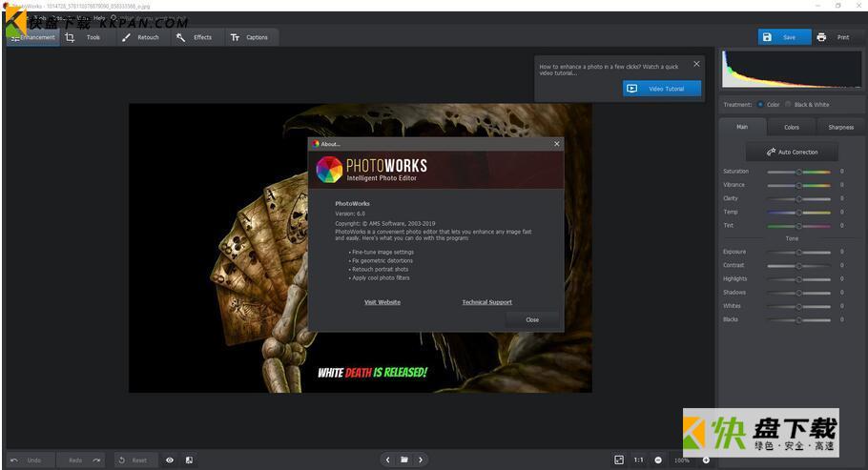Screen dimensions: 868x470
Task: Click the Save button with floppy icon
Action: pos(784,37)
